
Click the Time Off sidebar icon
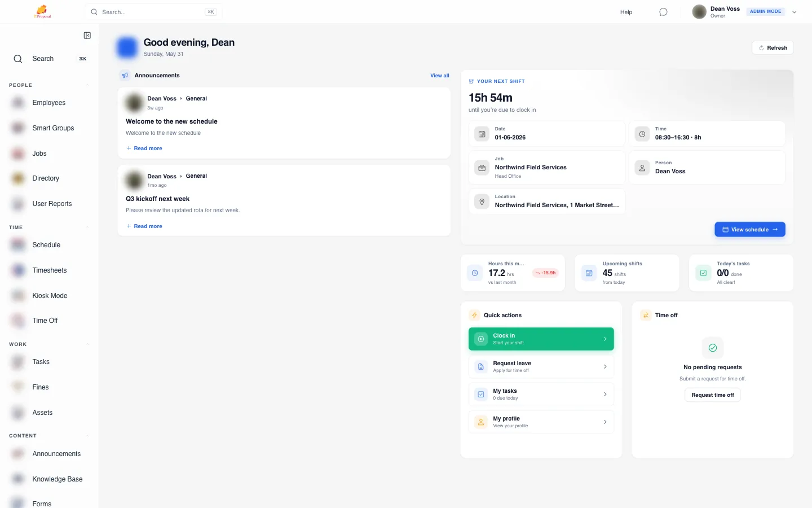click(x=18, y=321)
